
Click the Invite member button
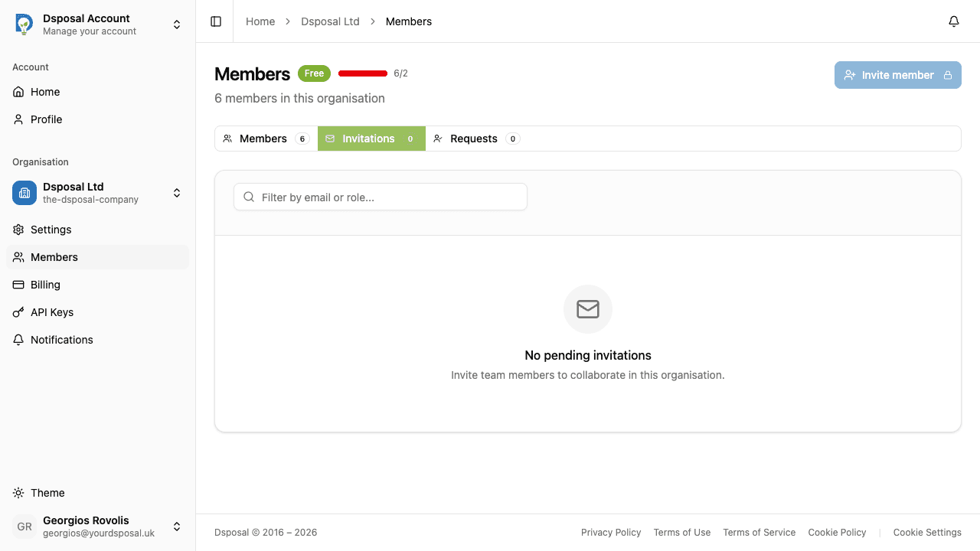[897, 75]
